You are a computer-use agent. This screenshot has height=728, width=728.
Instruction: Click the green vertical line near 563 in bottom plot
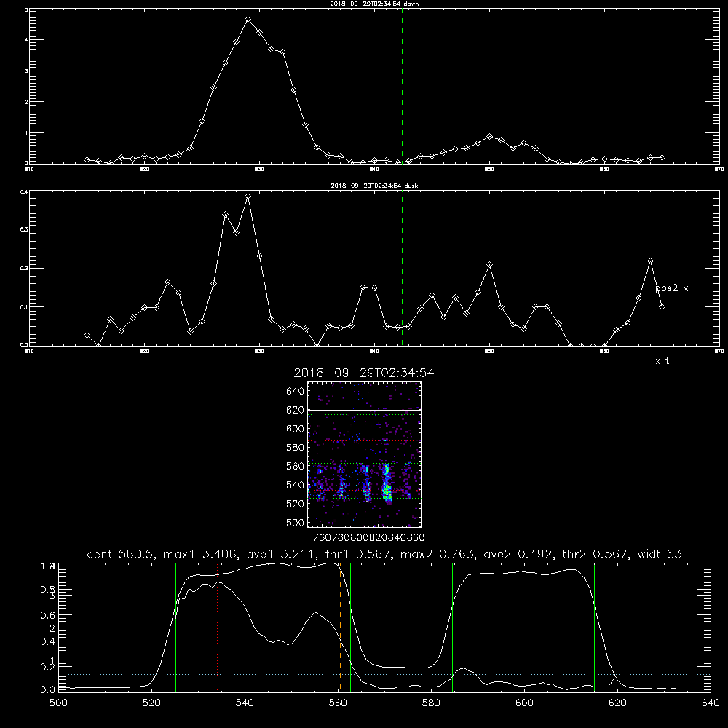351,627
